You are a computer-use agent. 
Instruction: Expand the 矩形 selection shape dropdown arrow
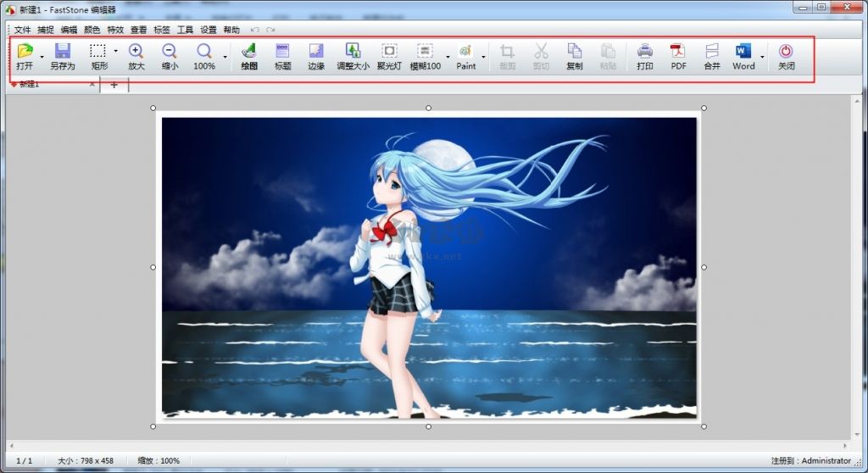[115, 52]
